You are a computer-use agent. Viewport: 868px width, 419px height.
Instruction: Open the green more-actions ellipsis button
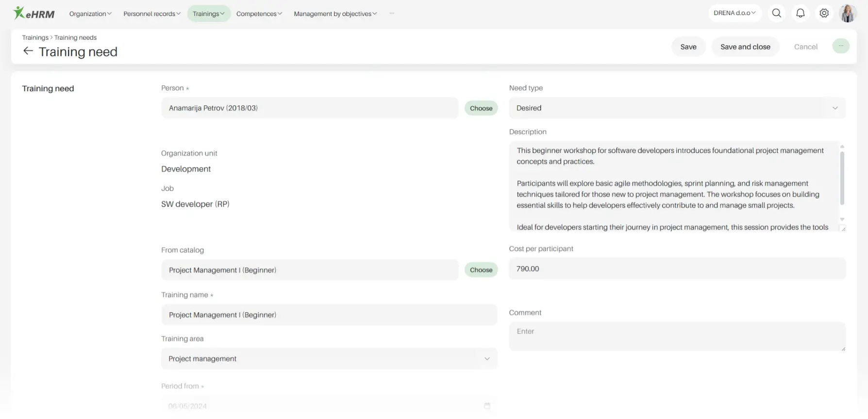point(841,46)
